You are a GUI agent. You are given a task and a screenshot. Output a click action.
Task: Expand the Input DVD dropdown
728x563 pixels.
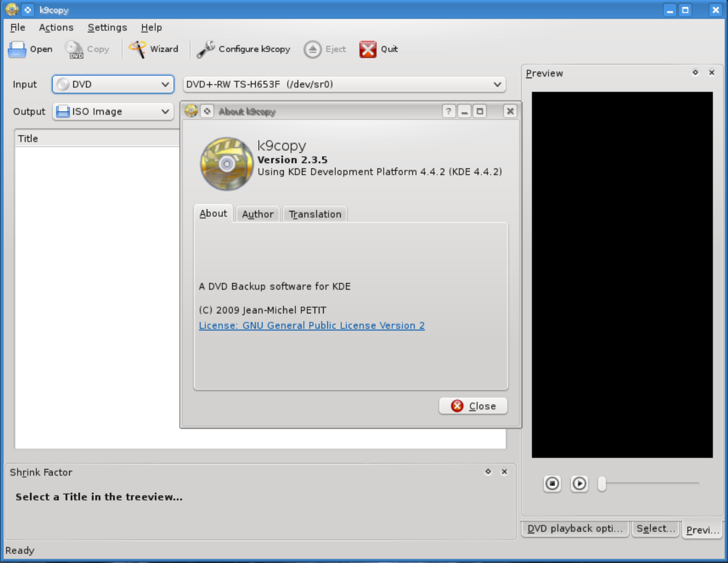pyautogui.click(x=113, y=85)
